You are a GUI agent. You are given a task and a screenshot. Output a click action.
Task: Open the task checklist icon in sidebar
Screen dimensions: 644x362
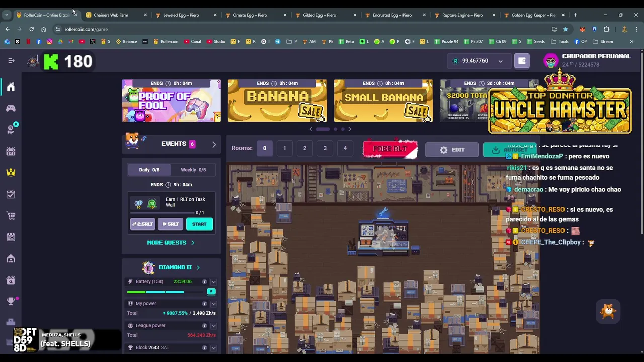pyautogui.click(x=11, y=194)
